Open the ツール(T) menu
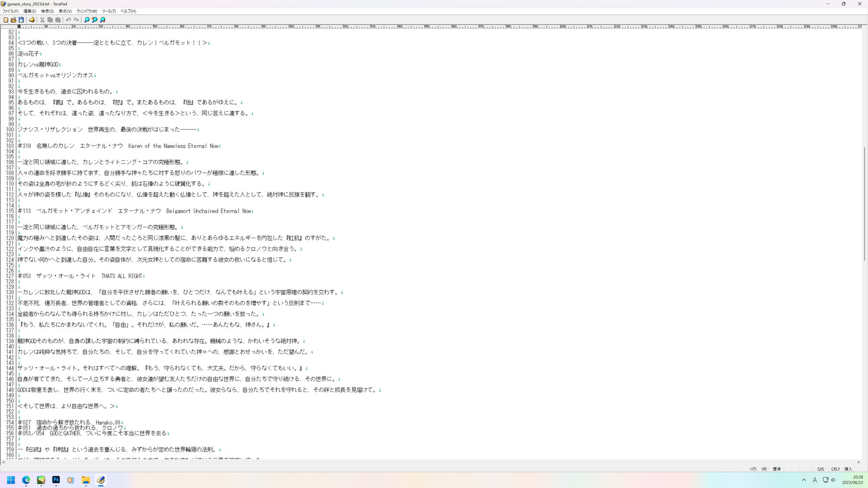This screenshot has width=868, height=488. [108, 11]
